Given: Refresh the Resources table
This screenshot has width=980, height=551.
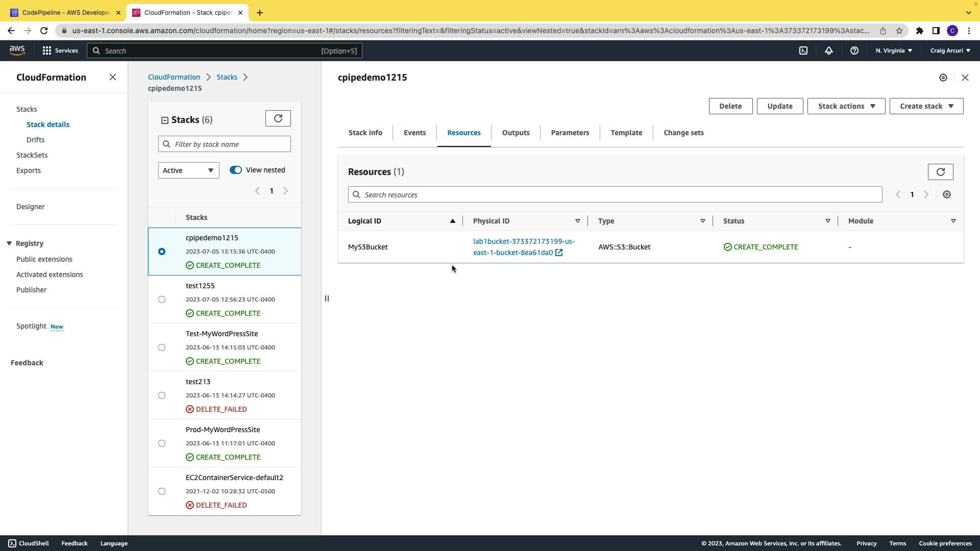Looking at the screenshot, I should click(940, 172).
